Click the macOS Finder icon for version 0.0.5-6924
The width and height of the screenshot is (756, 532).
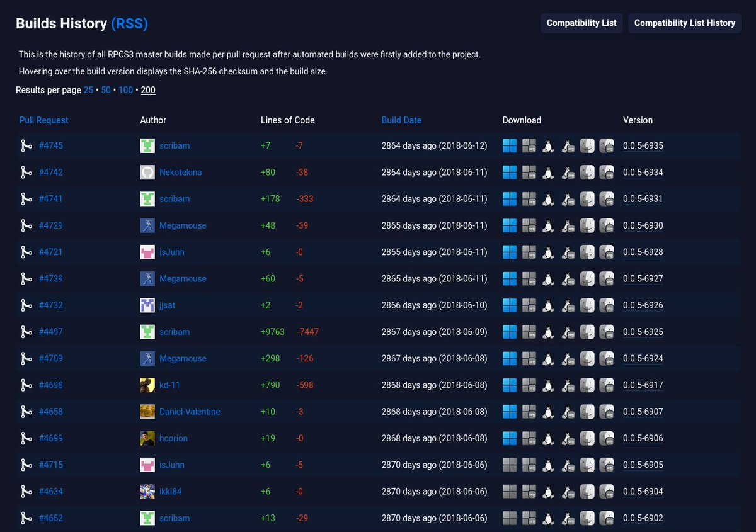pyautogui.click(x=587, y=358)
